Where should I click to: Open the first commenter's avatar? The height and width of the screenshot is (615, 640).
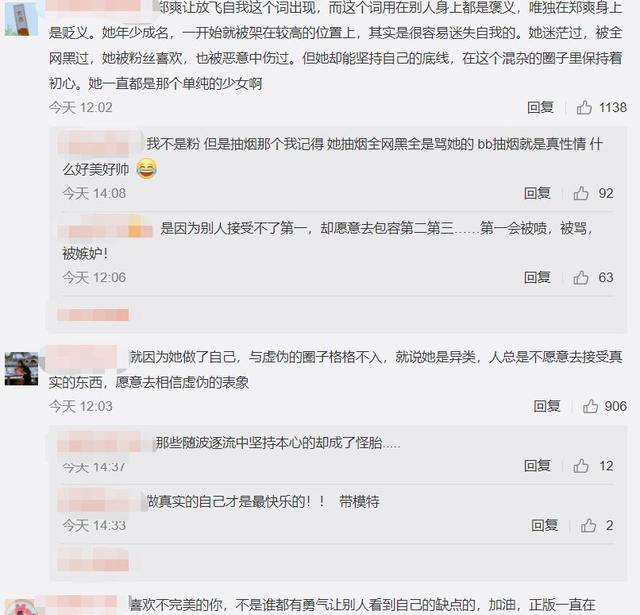coord(21,19)
